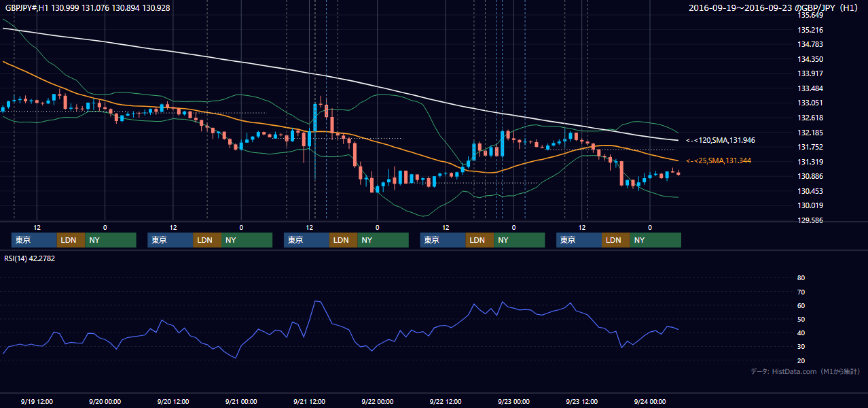
Task: Click the 9/23 00:00 date label
Action: tap(513, 402)
